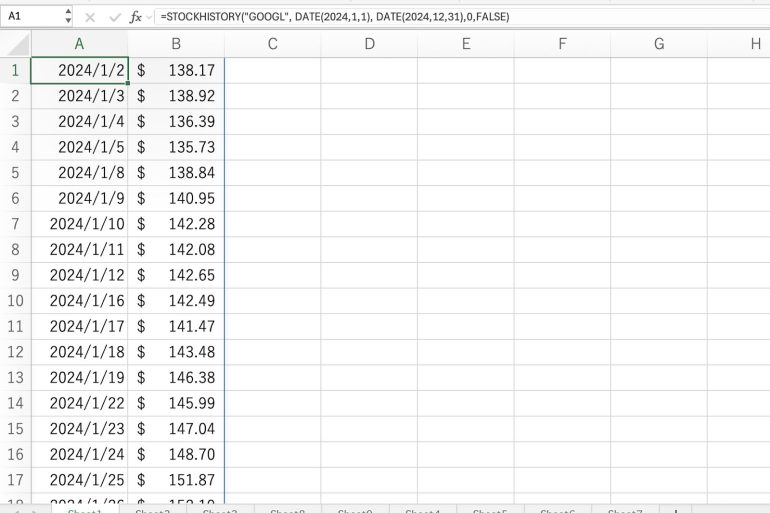The width and height of the screenshot is (770, 513).
Task: Select price cell showing 142.28
Action: [176, 224]
